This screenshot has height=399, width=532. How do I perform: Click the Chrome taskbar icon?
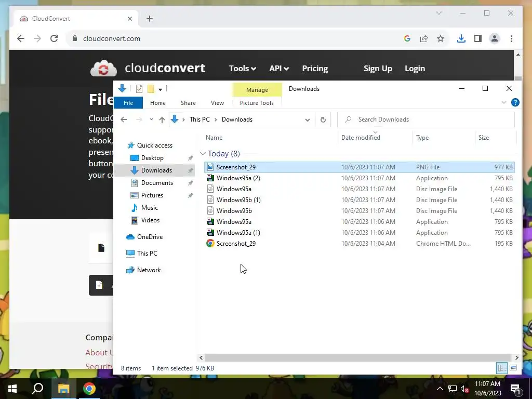(89, 389)
